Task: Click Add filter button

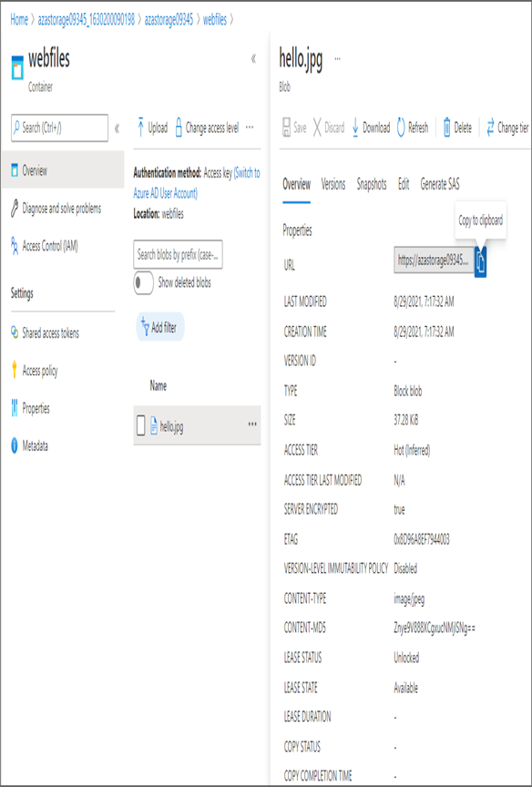Action: pyautogui.click(x=159, y=327)
